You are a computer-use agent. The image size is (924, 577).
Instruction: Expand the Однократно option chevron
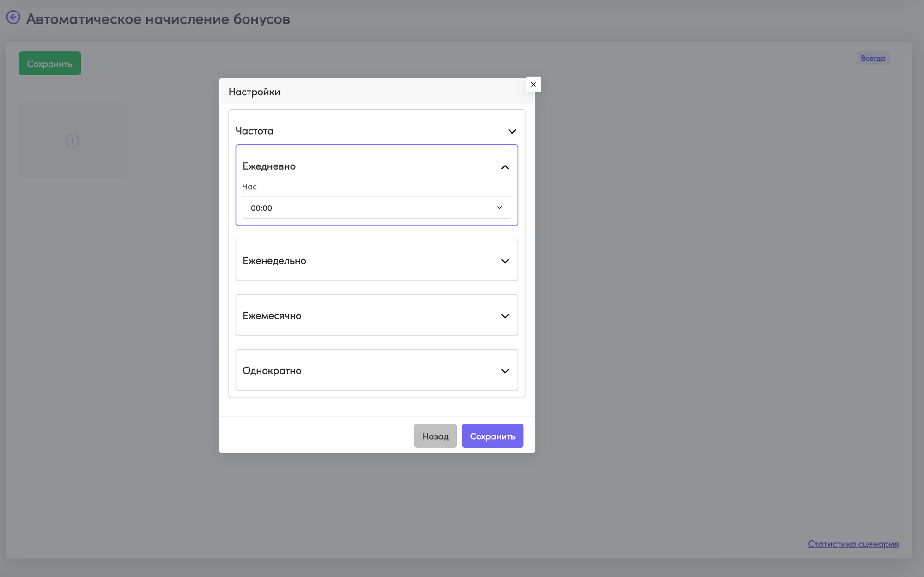(x=505, y=371)
